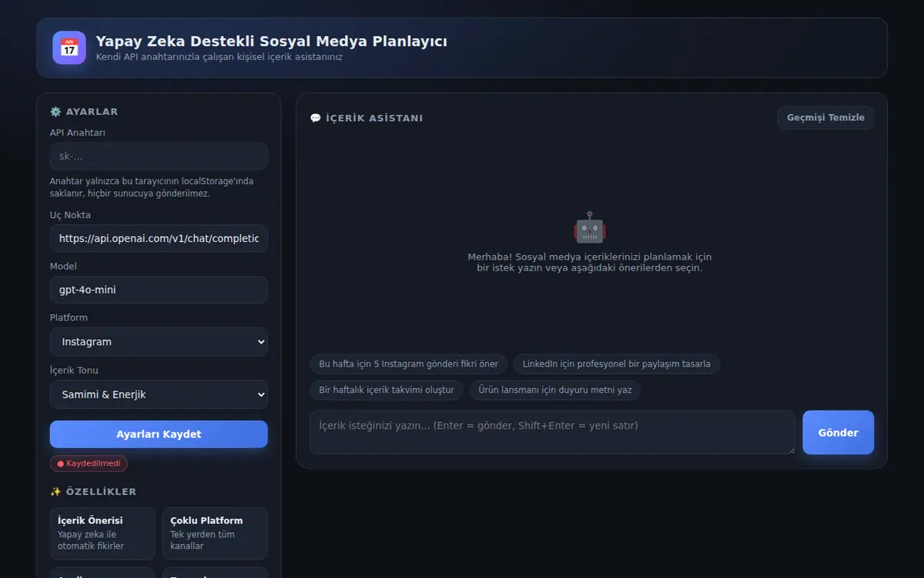Screen dimensions: 924x578
Task: Click the content request message textarea
Action: 552,432
